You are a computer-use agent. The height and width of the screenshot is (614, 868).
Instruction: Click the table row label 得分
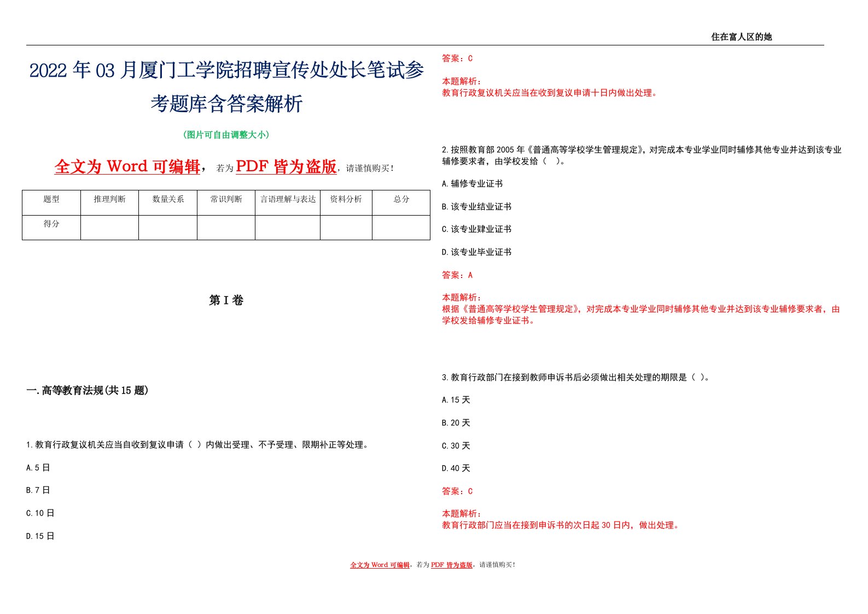tap(51, 224)
